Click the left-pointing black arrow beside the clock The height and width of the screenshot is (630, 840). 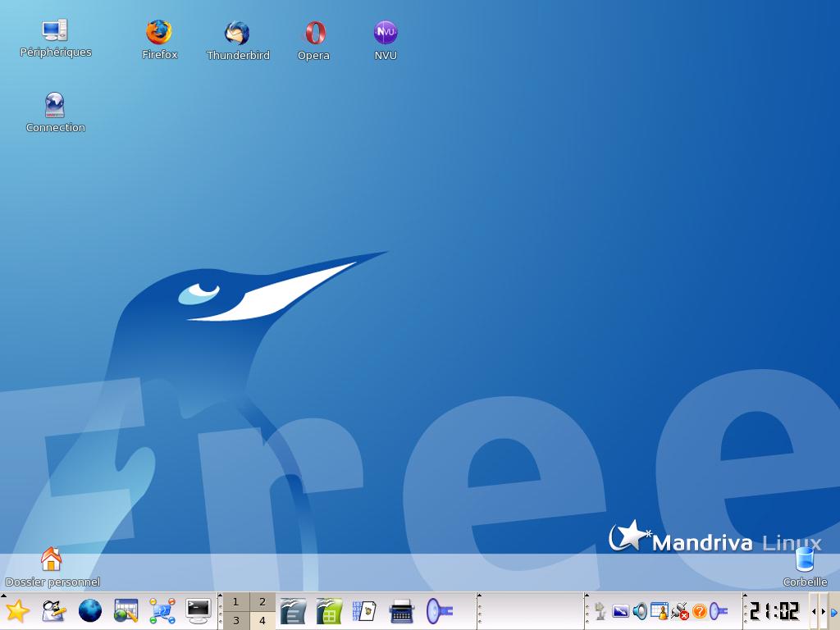tap(814, 611)
